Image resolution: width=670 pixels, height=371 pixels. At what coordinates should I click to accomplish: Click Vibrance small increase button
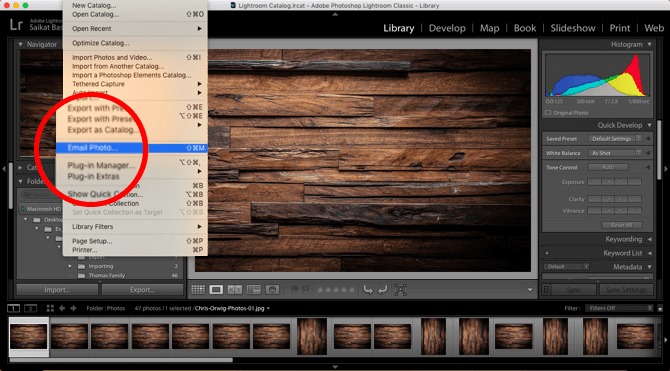[621, 211]
